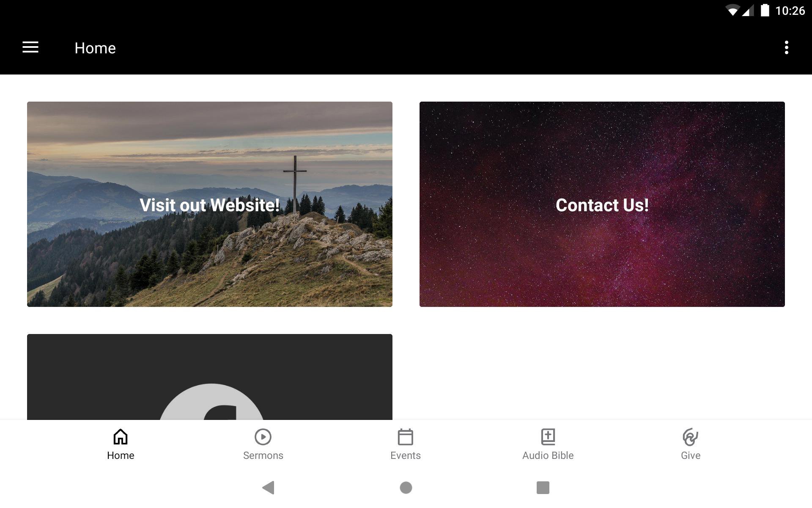Tap the Give donation icon
The height and width of the screenshot is (508, 812).
pos(691,437)
